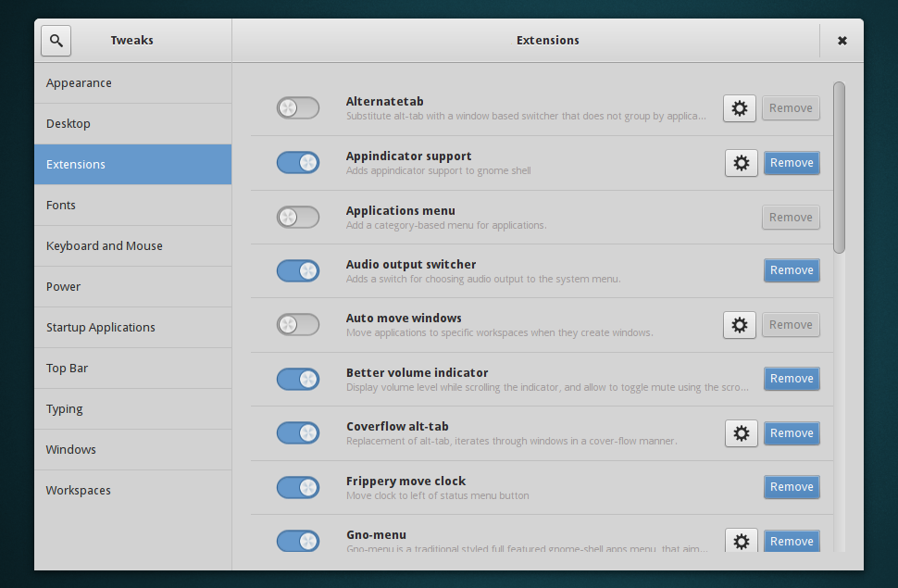This screenshot has height=588, width=898.
Task: Open Alternatetab's settings gear
Action: (739, 107)
